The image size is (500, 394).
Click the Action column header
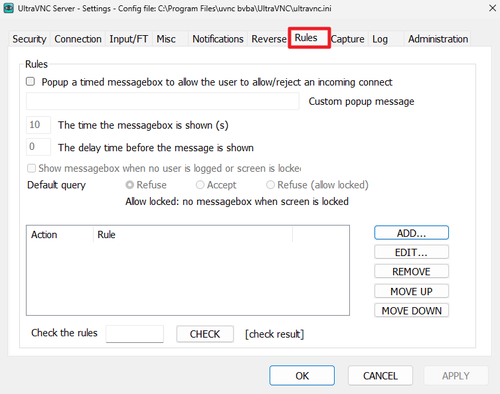[60, 235]
